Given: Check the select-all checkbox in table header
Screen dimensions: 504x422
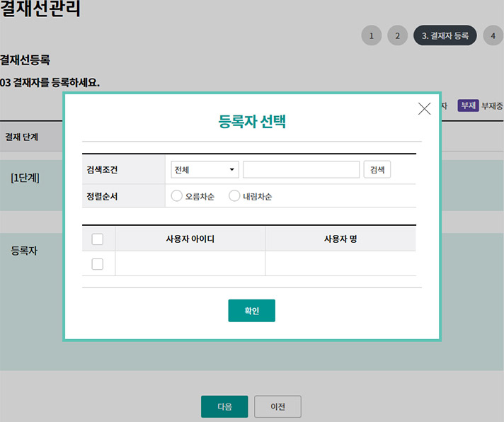Looking at the screenshot, I should [98, 239].
